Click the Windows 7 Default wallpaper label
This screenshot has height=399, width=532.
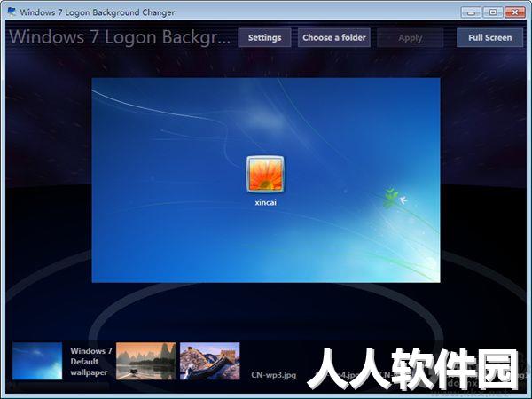pos(91,362)
